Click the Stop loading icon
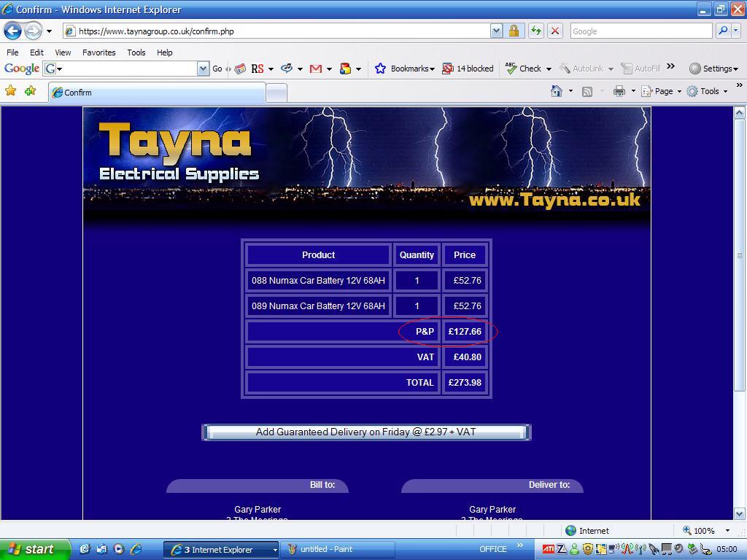The width and height of the screenshot is (747, 560). point(554,31)
